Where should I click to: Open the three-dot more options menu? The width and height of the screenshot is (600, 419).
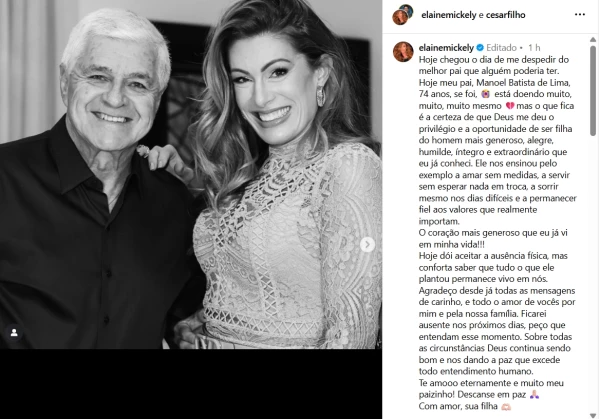(x=580, y=15)
